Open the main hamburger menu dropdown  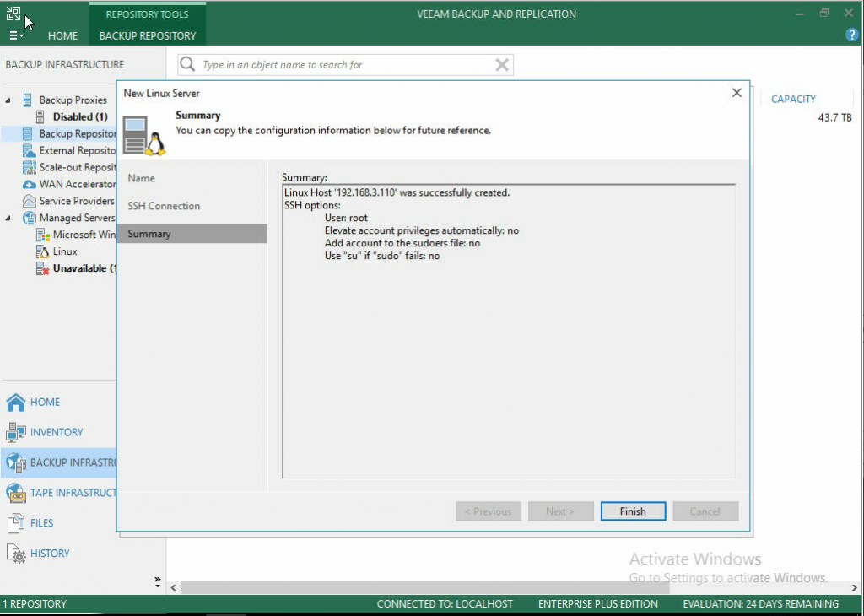point(16,35)
